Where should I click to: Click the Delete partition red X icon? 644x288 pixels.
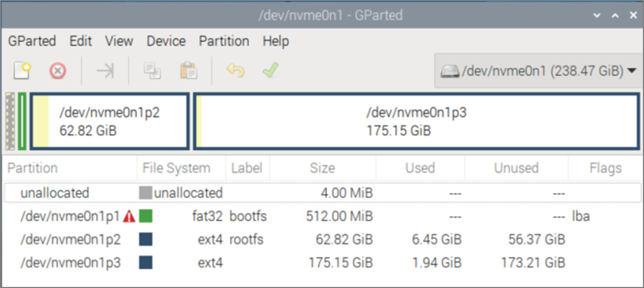58,72
